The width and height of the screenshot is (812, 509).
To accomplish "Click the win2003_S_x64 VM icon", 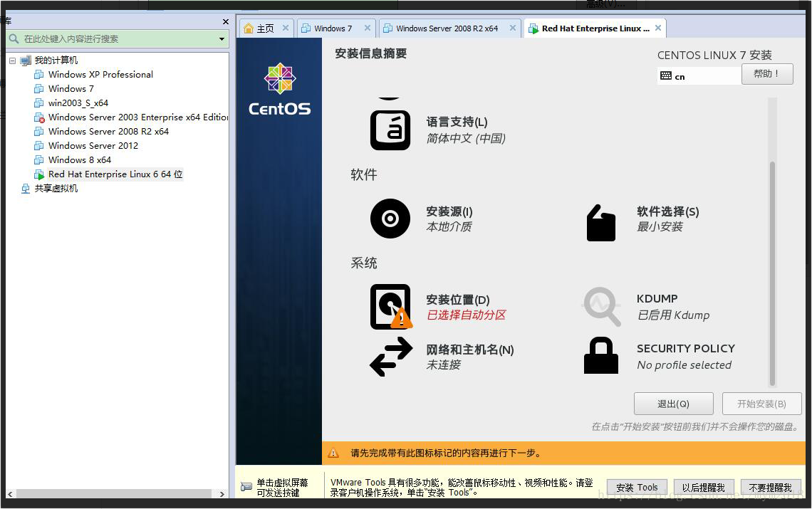I will point(39,103).
